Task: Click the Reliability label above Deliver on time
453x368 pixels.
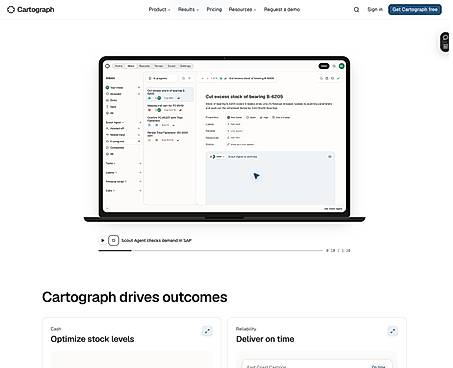Action: coord(246,329)
